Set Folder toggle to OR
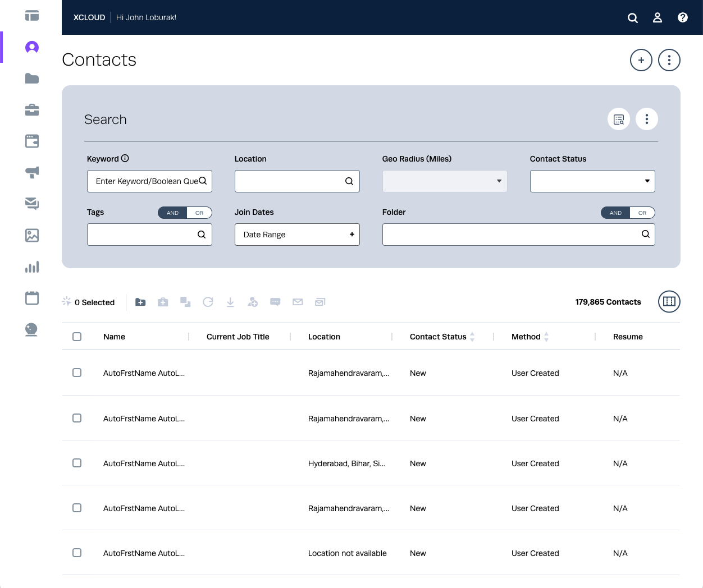 point(642,213)
